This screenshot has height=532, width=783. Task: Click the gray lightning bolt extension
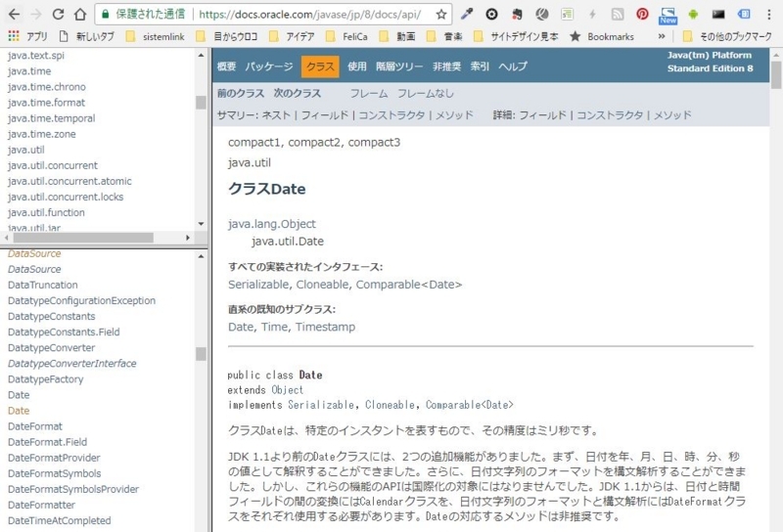(x=592, y=14)
